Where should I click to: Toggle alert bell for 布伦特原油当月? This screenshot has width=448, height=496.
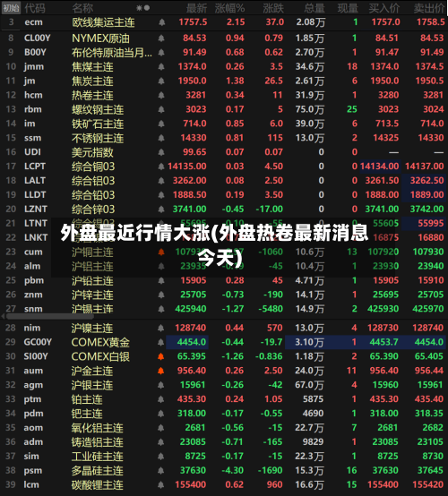pos(161,53)
